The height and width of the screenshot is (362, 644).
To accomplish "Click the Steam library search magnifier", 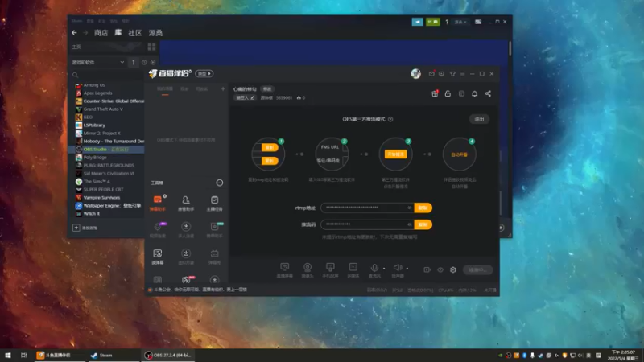I will pyautogui.click(x=75, y=75).
